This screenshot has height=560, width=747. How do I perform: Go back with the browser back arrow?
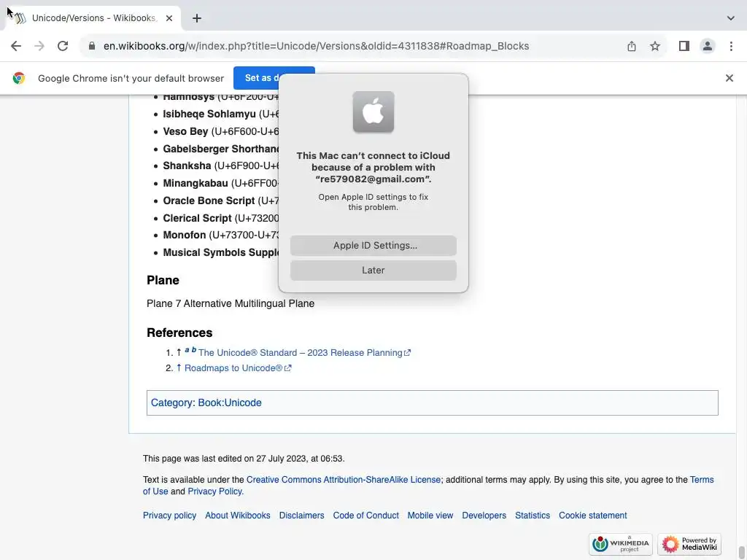point(16,46)
